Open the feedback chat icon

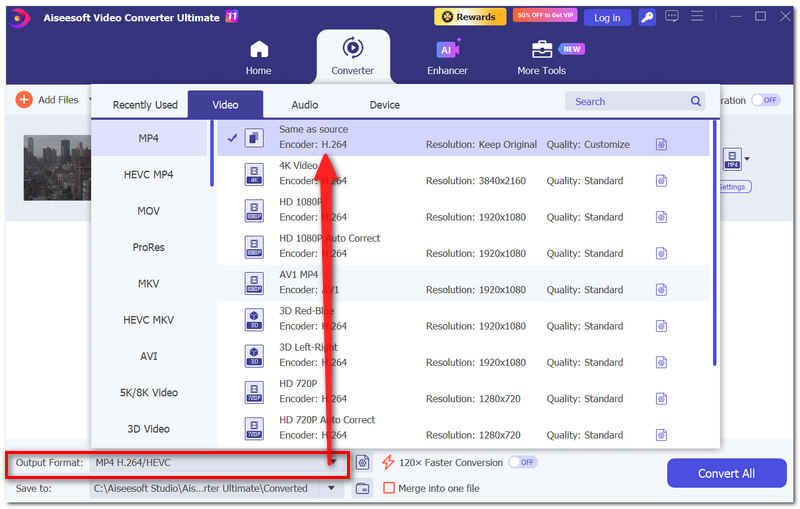(x=671, y=16)
